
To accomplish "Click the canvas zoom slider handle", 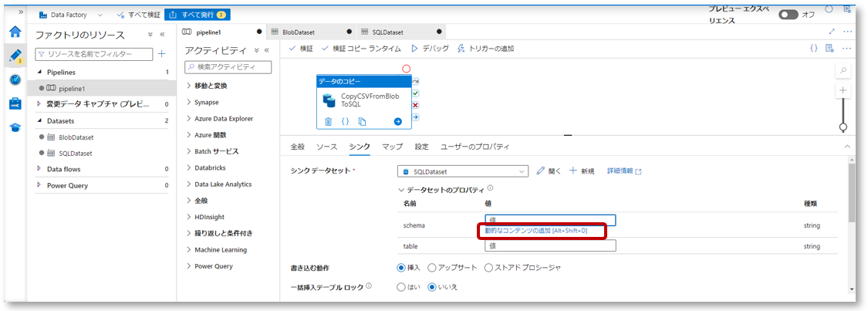I will point(843,128).
